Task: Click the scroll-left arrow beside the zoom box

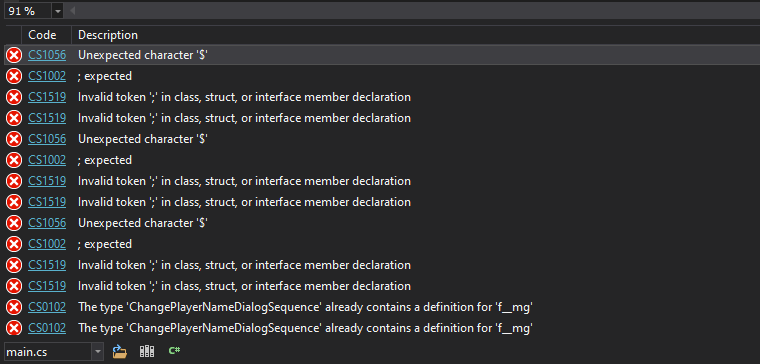Action: pyautogui.click(x=72, y=10)
